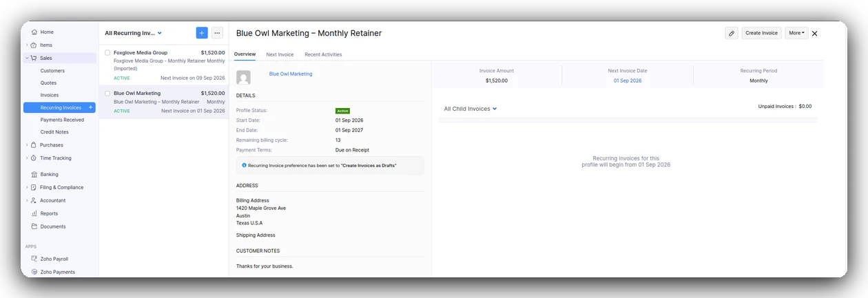Open the All Recurring Invoices filter dropdown
The width and height of the screenshot is (868, 298).
click(x=134, y=33)
